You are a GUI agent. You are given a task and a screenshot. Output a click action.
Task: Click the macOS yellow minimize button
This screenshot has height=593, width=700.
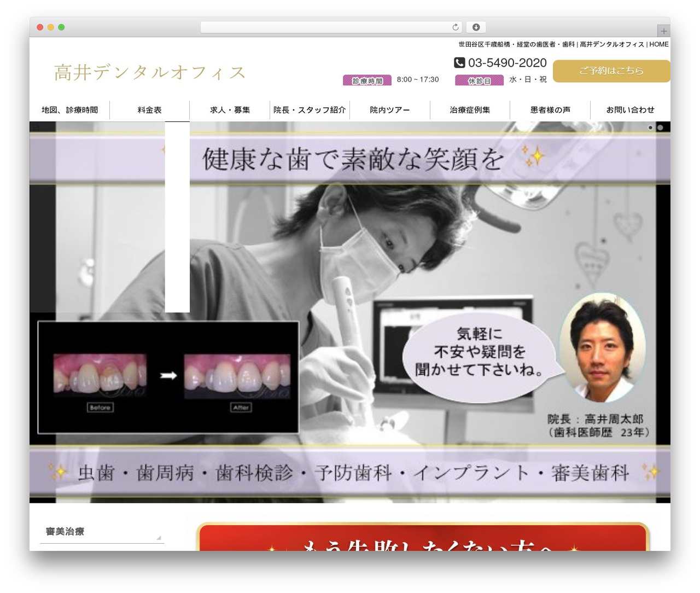pos(50,27)
